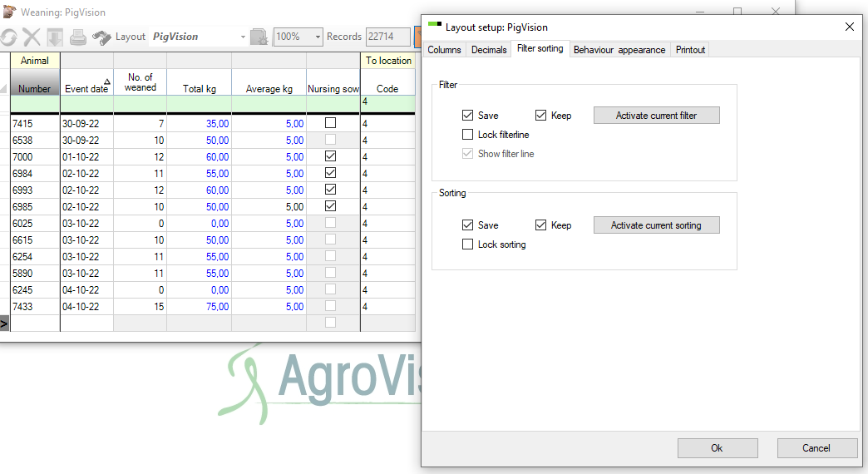Select the Filter sorting tab
Viewport: 868px width, 474px height.
pos(540,49)
